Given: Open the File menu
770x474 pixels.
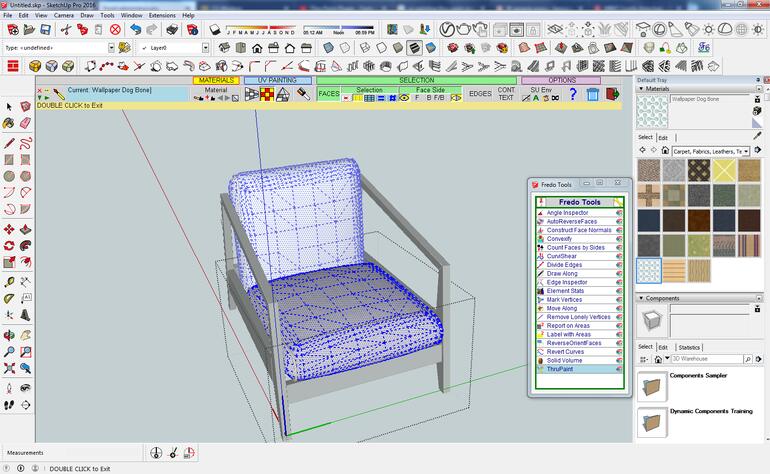Looking at the screenshot, I should (8, 15).
